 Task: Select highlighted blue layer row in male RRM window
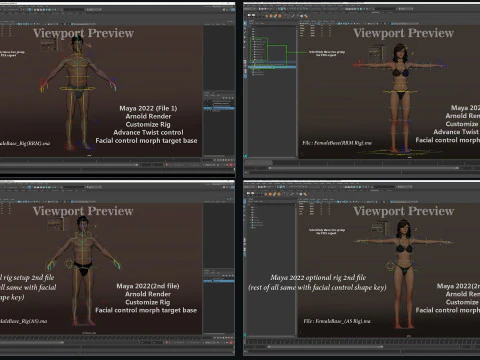[219, 108]
